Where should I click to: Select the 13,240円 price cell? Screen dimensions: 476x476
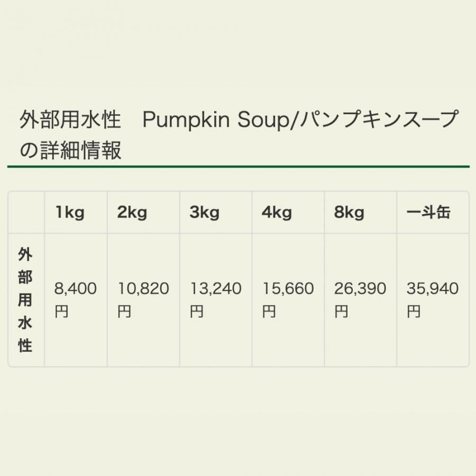pyautogui.click(x=216, y=300)
